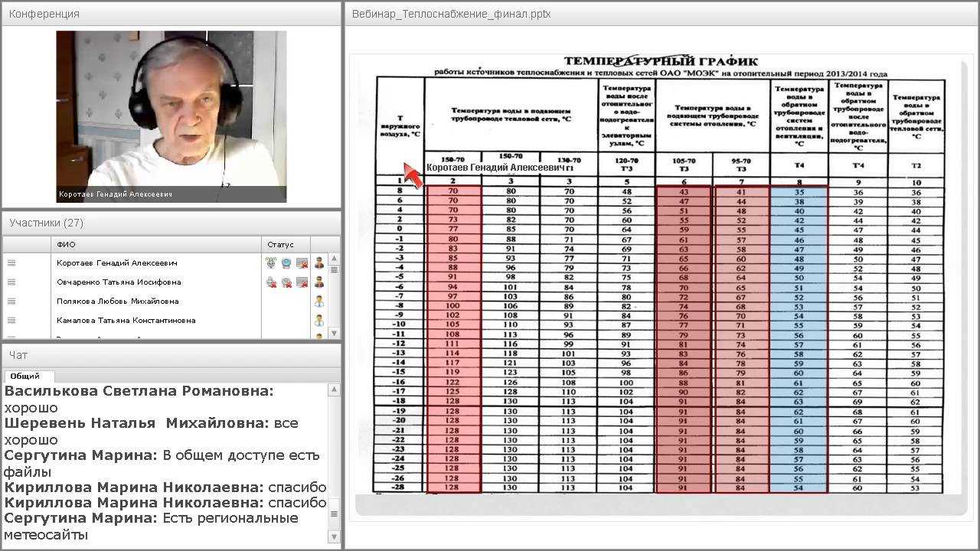Toggle Овчаренко's disabled screen sharing icon
The height and width of the screenshot is (551, 980).
(x=302, y=282)
